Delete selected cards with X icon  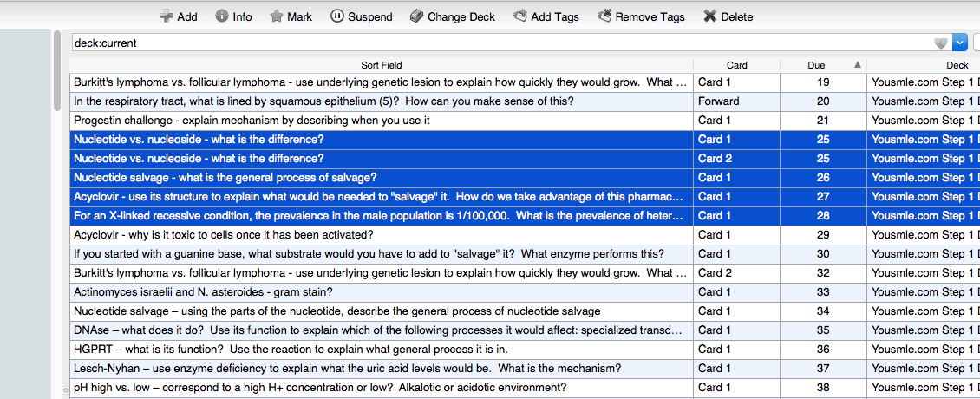pos(710,16)
